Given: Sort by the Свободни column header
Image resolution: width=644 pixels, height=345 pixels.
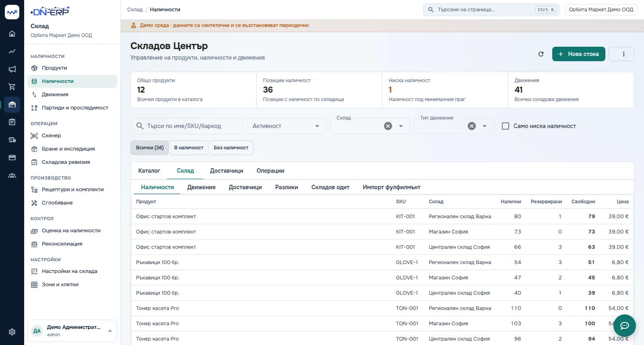Looking at the screenshot, I should (x=583, y=202).
